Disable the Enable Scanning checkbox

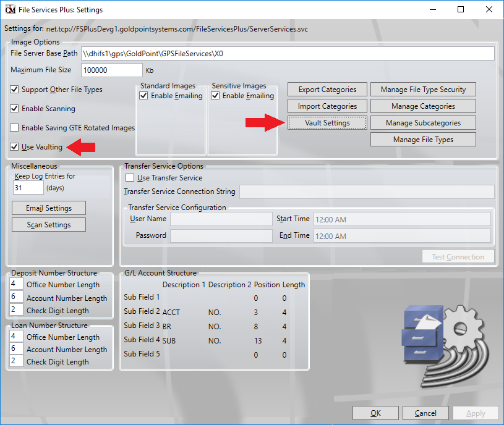coord(14,109)
